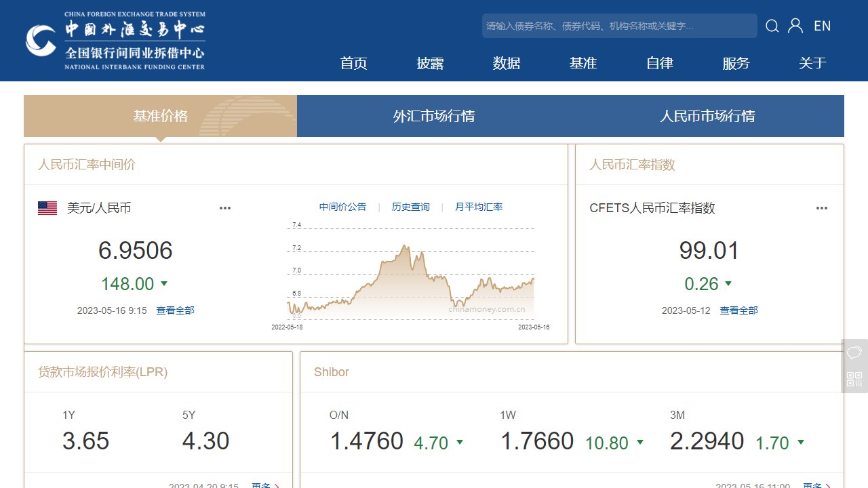Open the ellipsis menu for 美元/人民币
The width and height of the screenshot is (868, 488).
coord(225,208)
